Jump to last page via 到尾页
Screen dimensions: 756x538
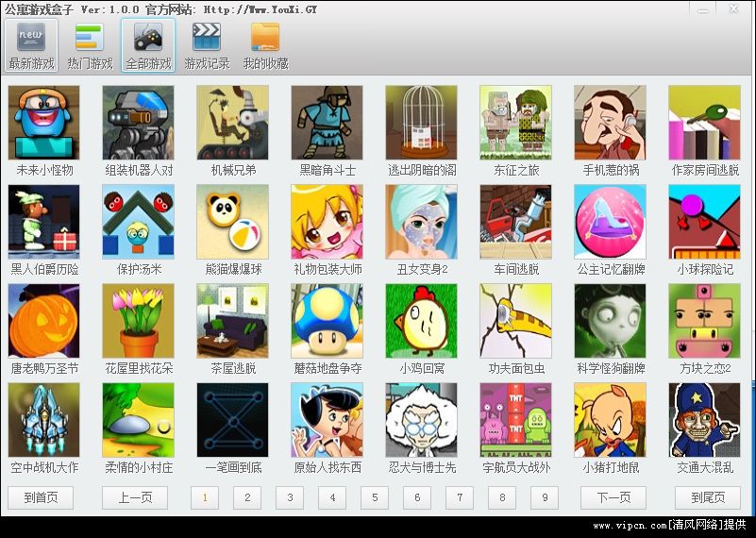tap(708, 497)
